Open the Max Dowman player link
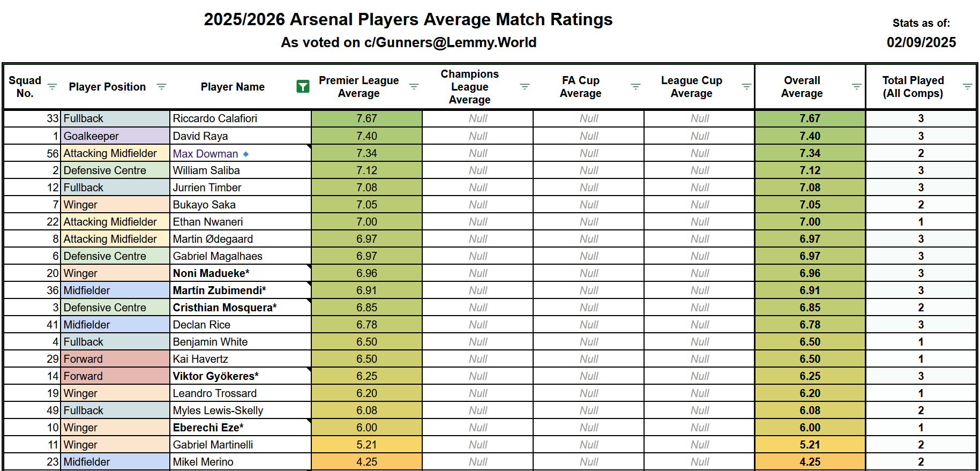 [x=205, y=154]
